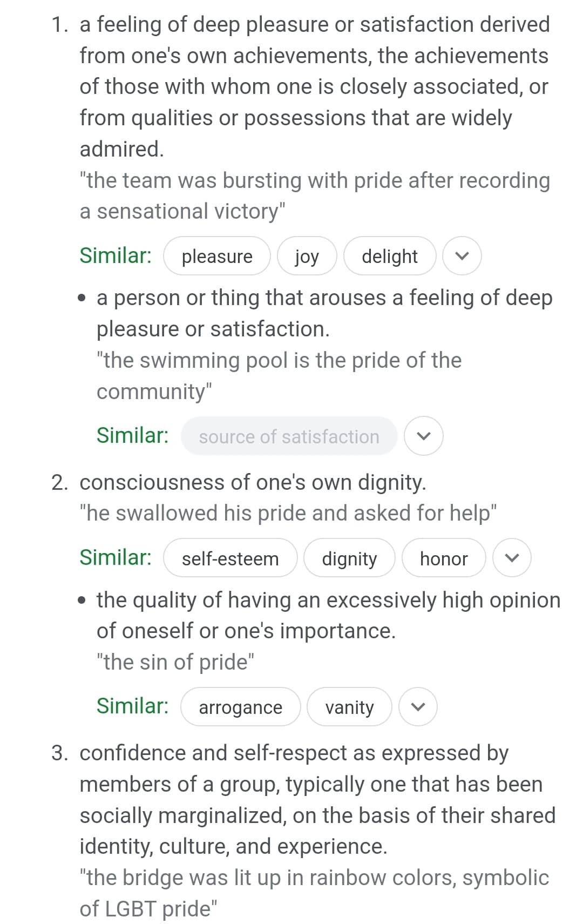Open the "self-esteem" synonym chip
This screenshot has height=924, width=583.
click(230, 558)
